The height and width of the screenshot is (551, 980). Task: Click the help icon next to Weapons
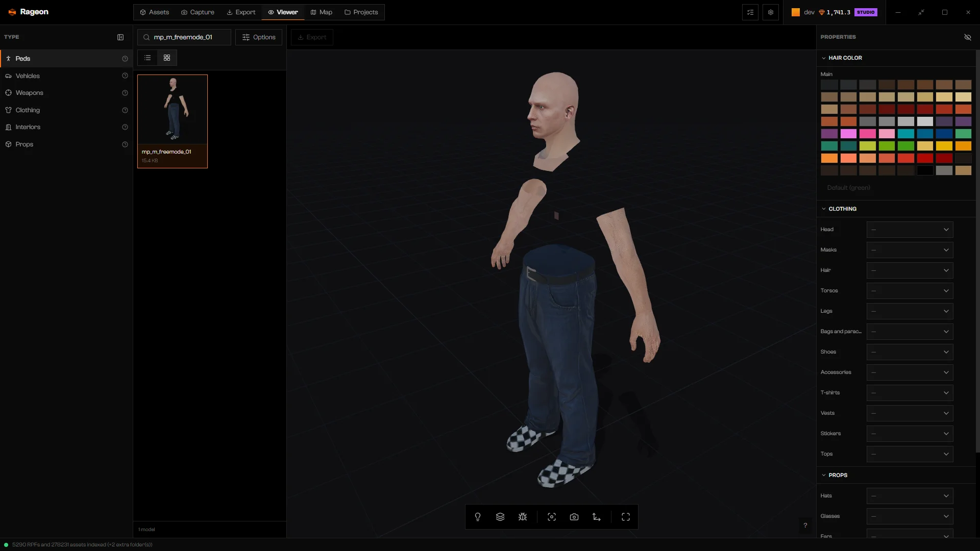coord(125,93)
